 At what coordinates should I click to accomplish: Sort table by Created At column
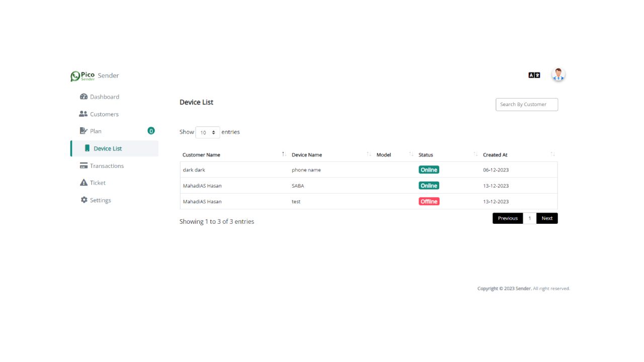point(495,155)
